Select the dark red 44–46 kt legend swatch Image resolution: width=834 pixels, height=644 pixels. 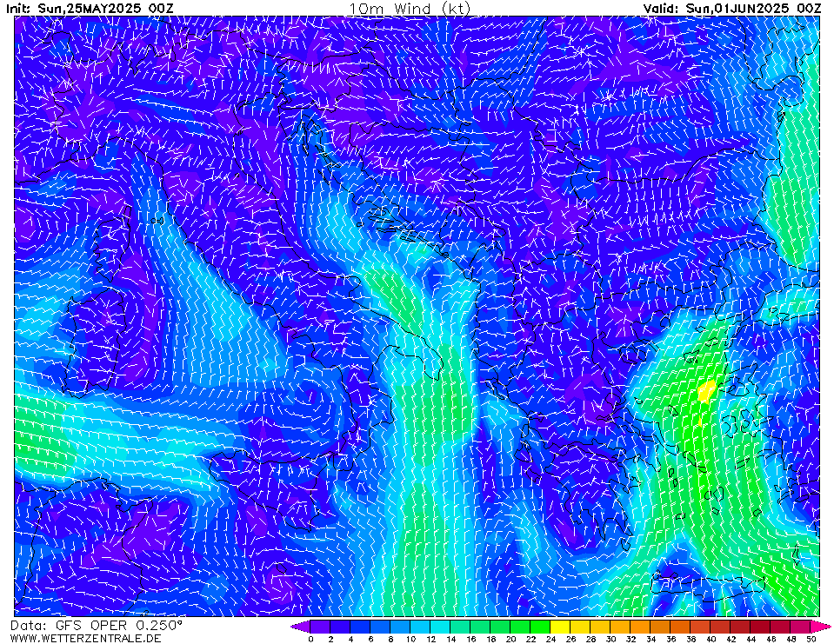[x=761, y=627]
